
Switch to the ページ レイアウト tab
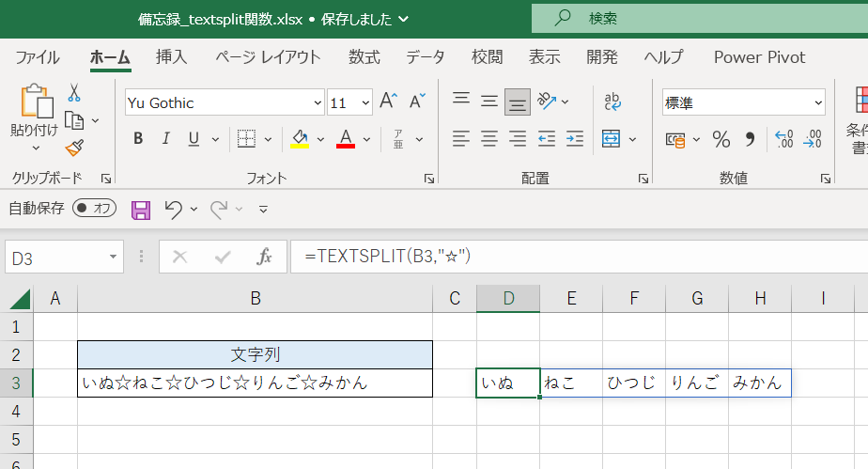(x=268, y=57)
